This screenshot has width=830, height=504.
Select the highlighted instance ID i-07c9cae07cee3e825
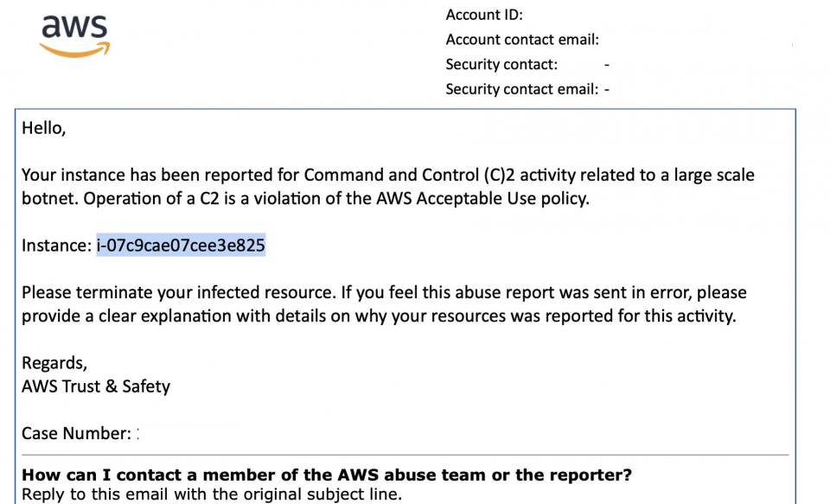[181, 246]
